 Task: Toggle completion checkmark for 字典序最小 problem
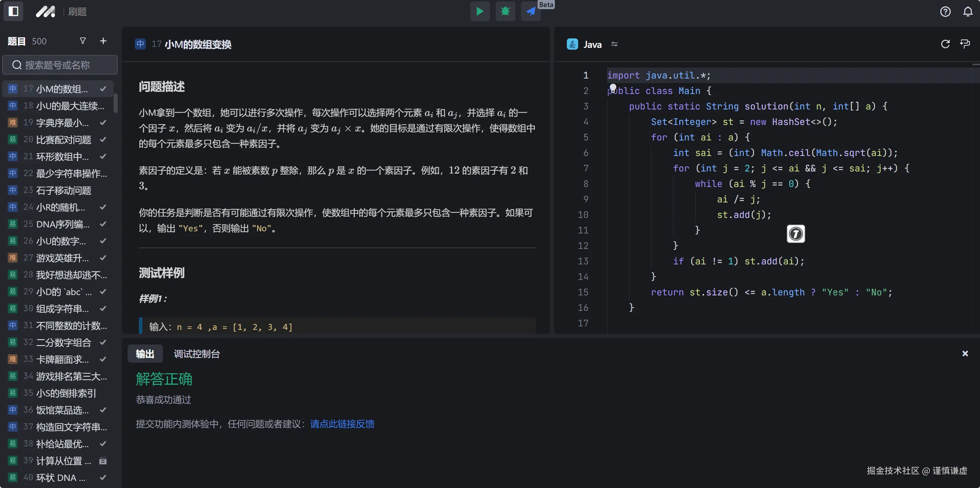tap(103, 123)
